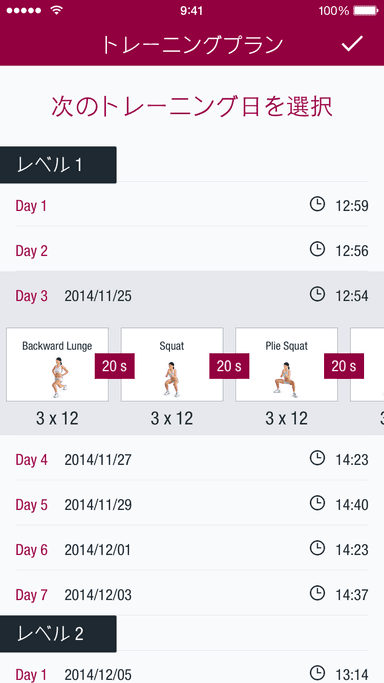384x683 pixels.
Task: Click the clock icon on Day 3 row
Action: (317, 294)
